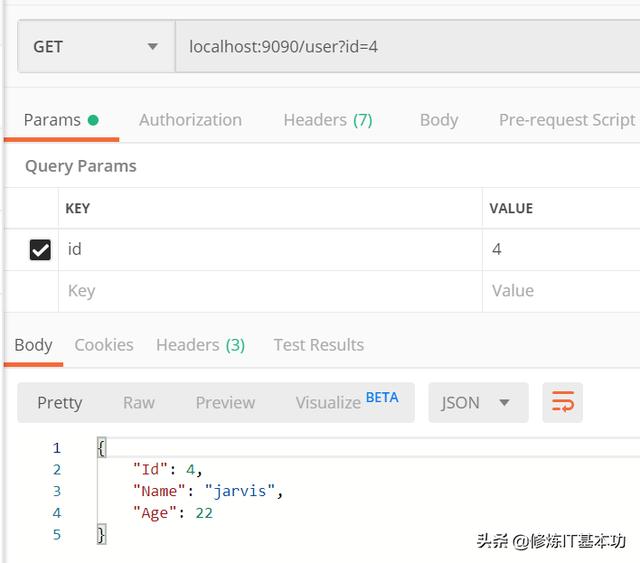The width and height of the screenshot is (640, 563).
Task: Click the empty Value placeholder field
Action: [x=561, y=291]
